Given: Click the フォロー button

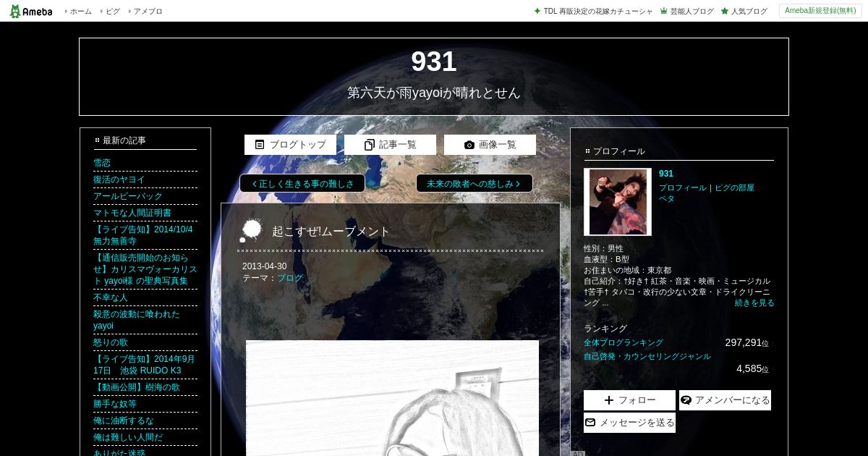Looking at the screenshot, I should (629, 400).
